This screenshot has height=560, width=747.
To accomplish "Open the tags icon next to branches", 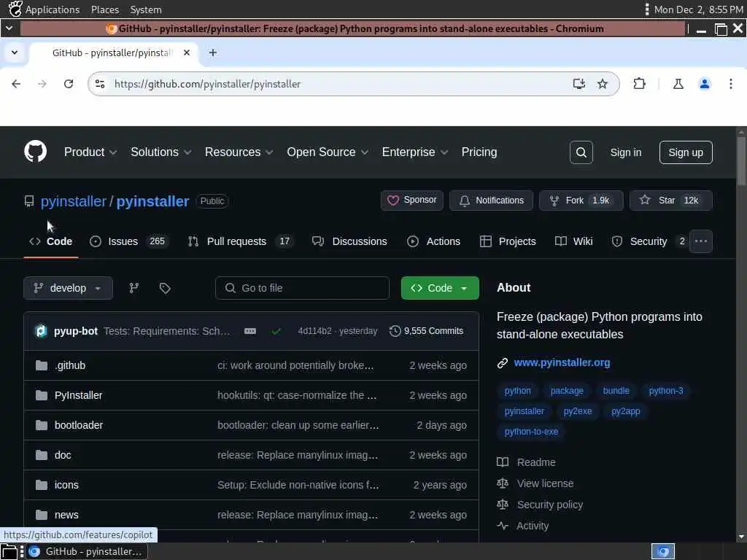I will [x=165, y=288].
